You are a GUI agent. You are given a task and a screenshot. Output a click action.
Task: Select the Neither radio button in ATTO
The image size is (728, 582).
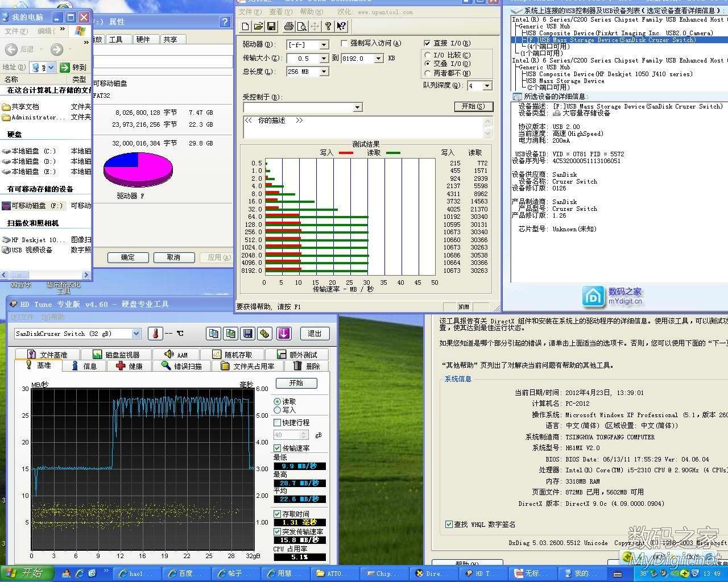coord(428,73)
